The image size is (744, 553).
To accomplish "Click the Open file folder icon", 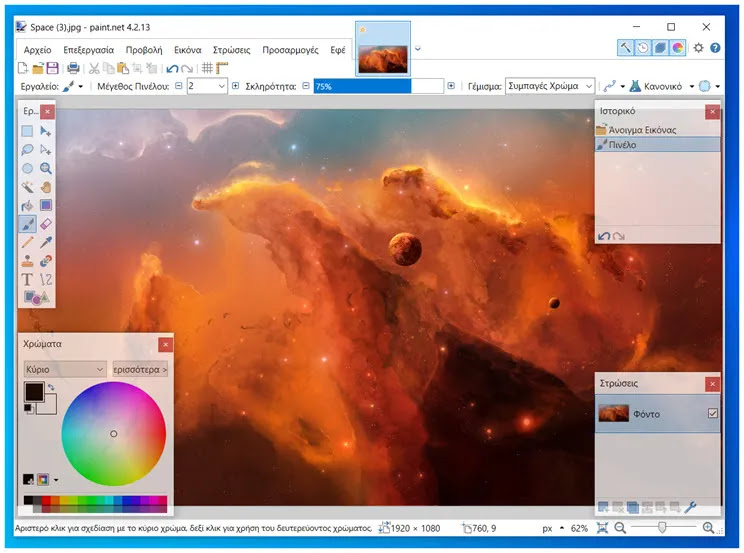I will point(38,68).
